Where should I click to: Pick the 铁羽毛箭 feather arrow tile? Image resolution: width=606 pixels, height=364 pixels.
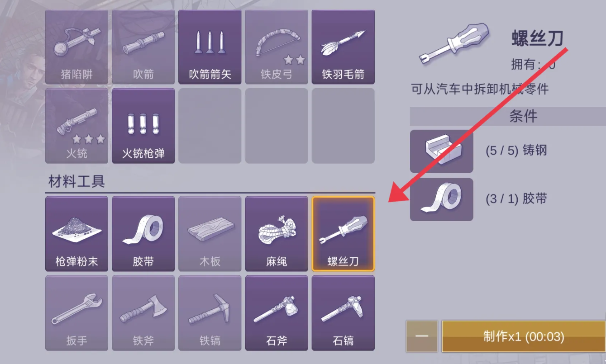(x=343, y=47)
